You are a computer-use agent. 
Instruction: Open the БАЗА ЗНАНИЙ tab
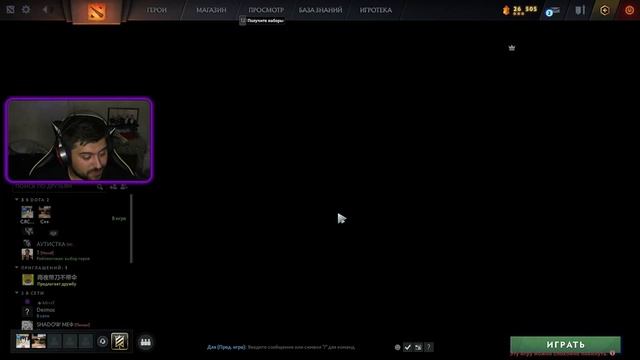320,10
